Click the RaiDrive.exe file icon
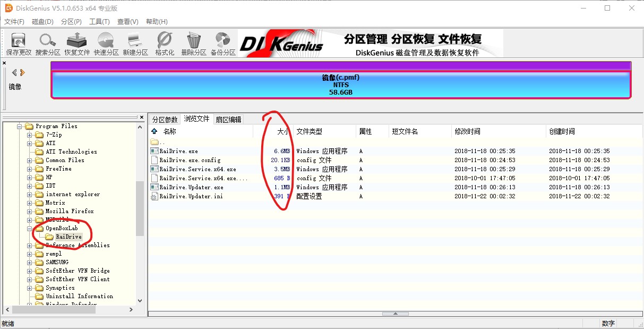The image size is (644, 329). pos(154,151)
